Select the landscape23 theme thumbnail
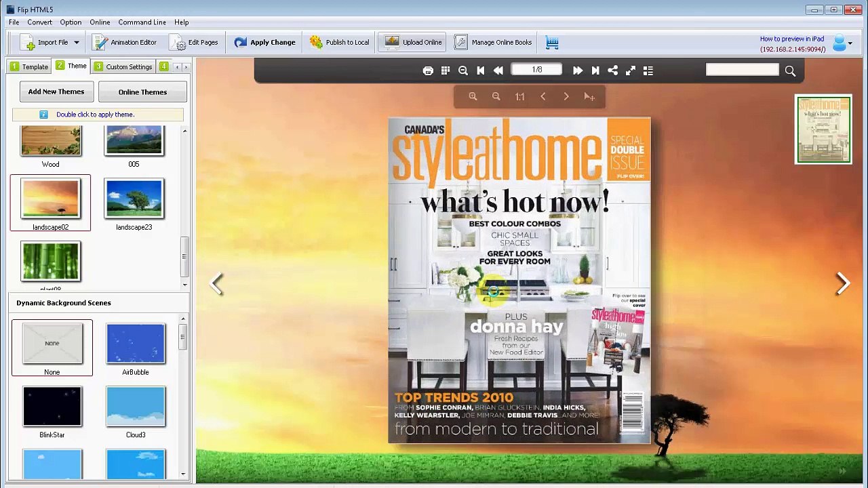This screenshot has width=868, height=488. click(x=134, y=198)
